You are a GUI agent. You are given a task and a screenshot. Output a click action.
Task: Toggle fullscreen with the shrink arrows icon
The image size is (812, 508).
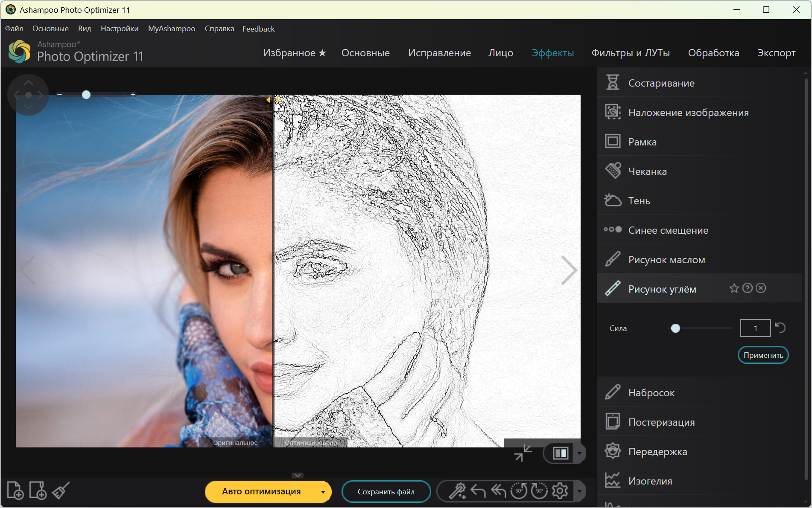pyautogui.click(x=523, y=453)
